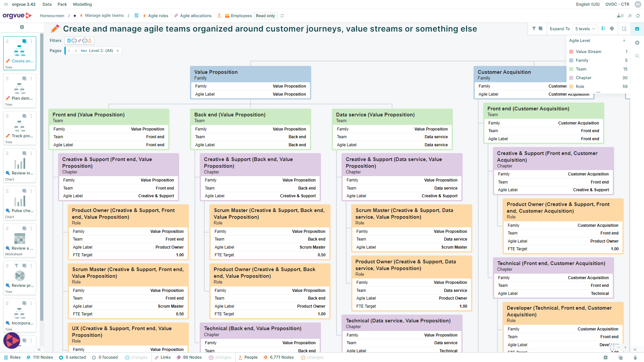Open the Data menu
The height and width of the screenshot is (362, 644).
pyautogui.click(x=47, y=4)
